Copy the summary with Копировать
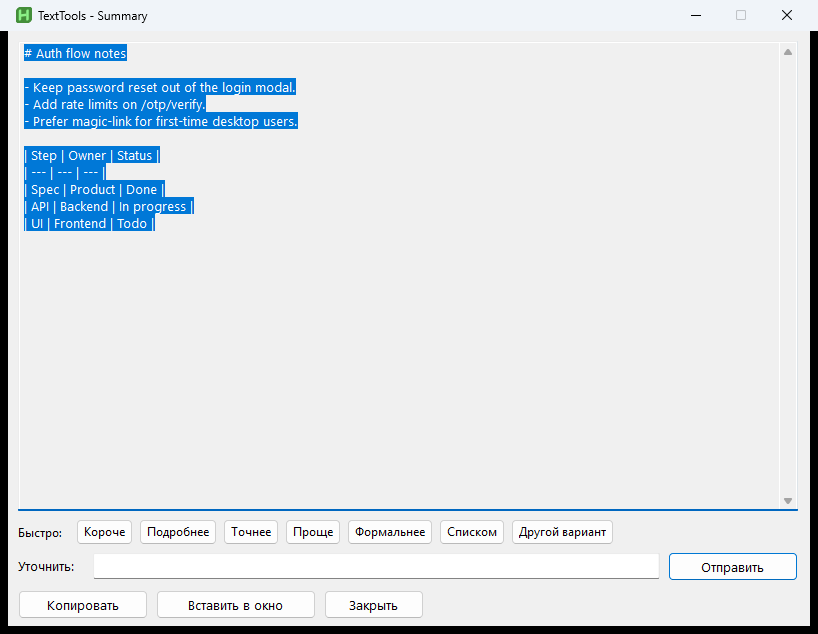 [83, 605]
